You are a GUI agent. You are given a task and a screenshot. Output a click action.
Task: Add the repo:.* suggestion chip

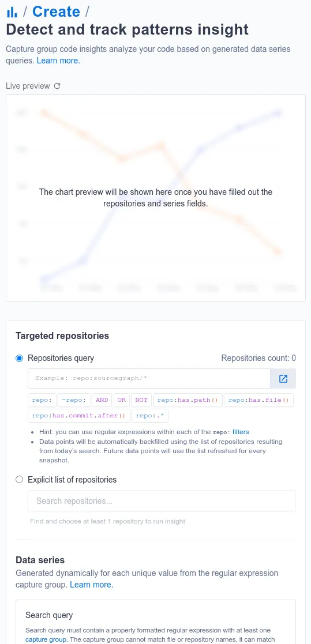(150, 416)
